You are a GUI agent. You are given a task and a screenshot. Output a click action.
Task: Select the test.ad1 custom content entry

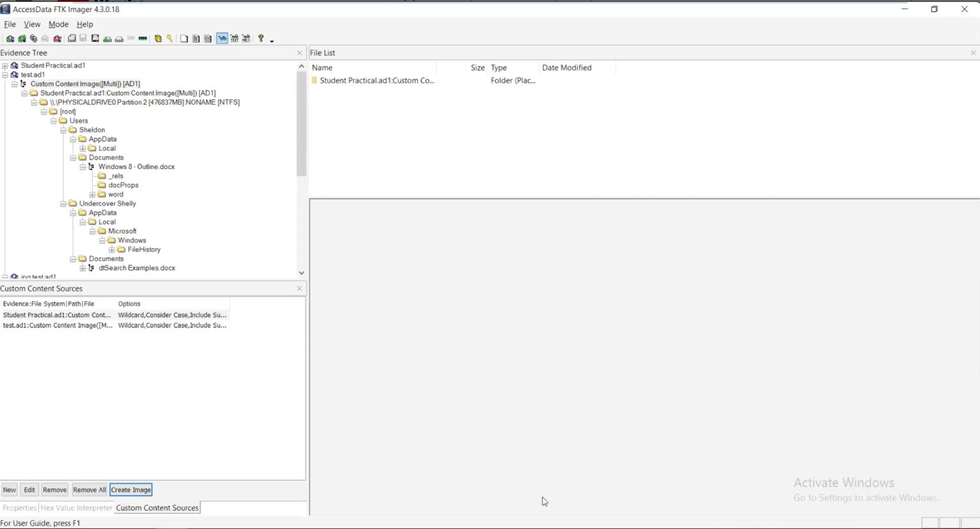pos(57,325)
